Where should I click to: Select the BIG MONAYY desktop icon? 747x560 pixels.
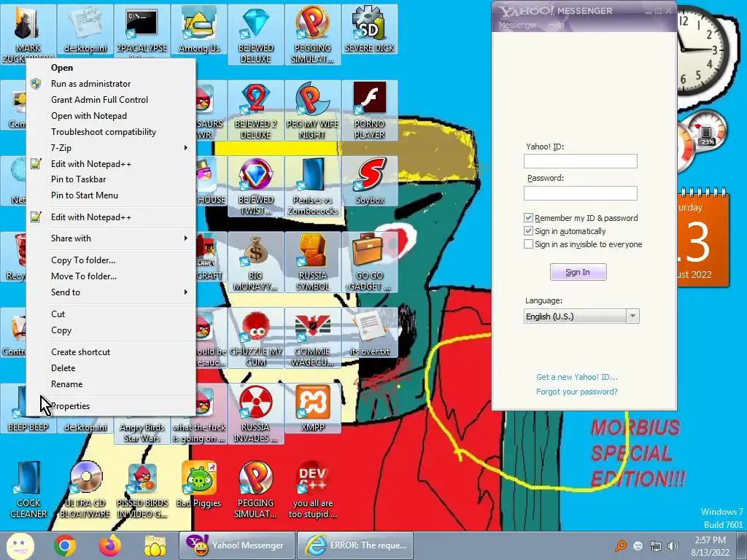pos(256,262)
